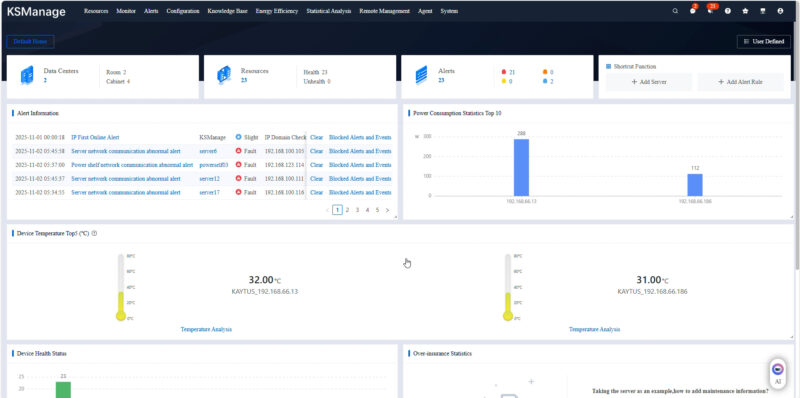Open the search magnifier icon in header
This screenshot has height=398, width=800.
675,11
